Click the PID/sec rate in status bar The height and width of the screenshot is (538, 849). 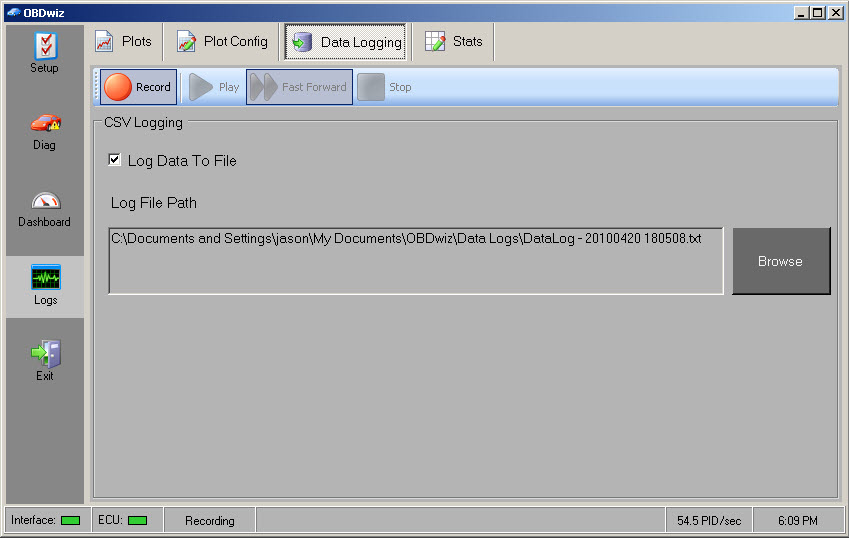[x=708, y=520]
